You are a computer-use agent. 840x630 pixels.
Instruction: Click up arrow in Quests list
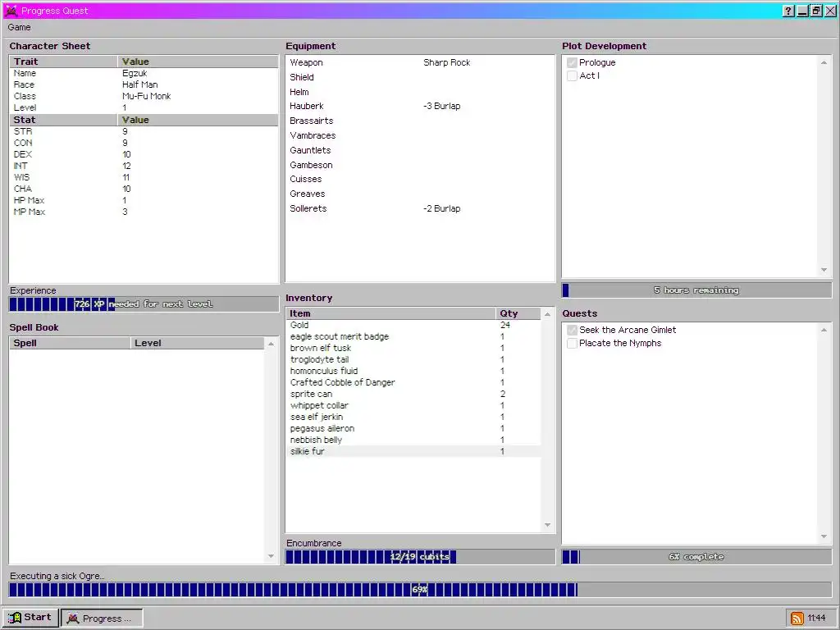[x=824, y=330]
